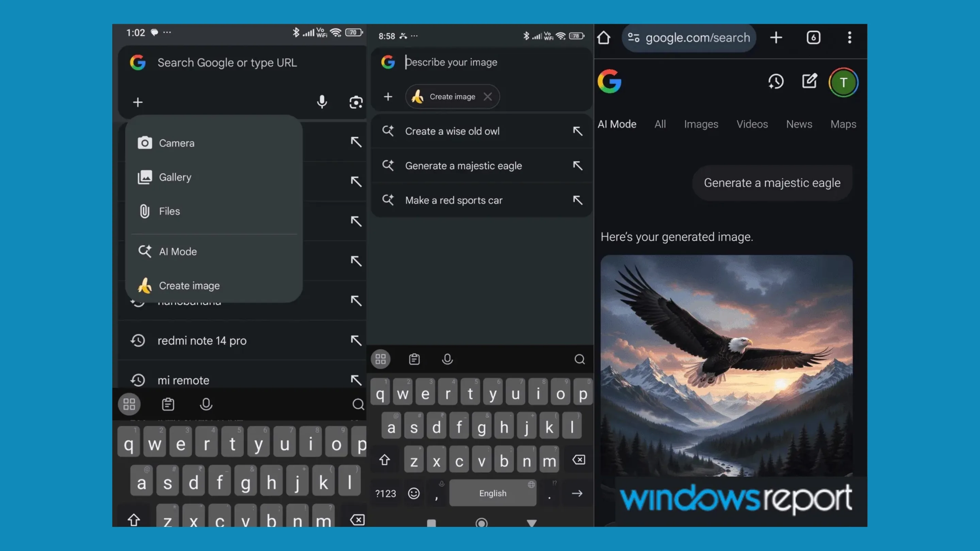Tap the 'redmi note 14 pro' history entry
980x551 pixels.
click(x=202, y=340)
